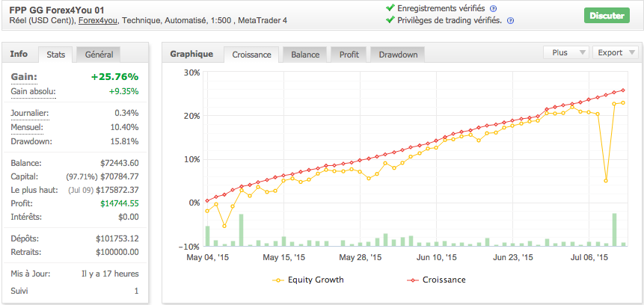This screenshot has width=644, height=305.
Task: Click the Gain absolu label
Action: pos(34,91)
